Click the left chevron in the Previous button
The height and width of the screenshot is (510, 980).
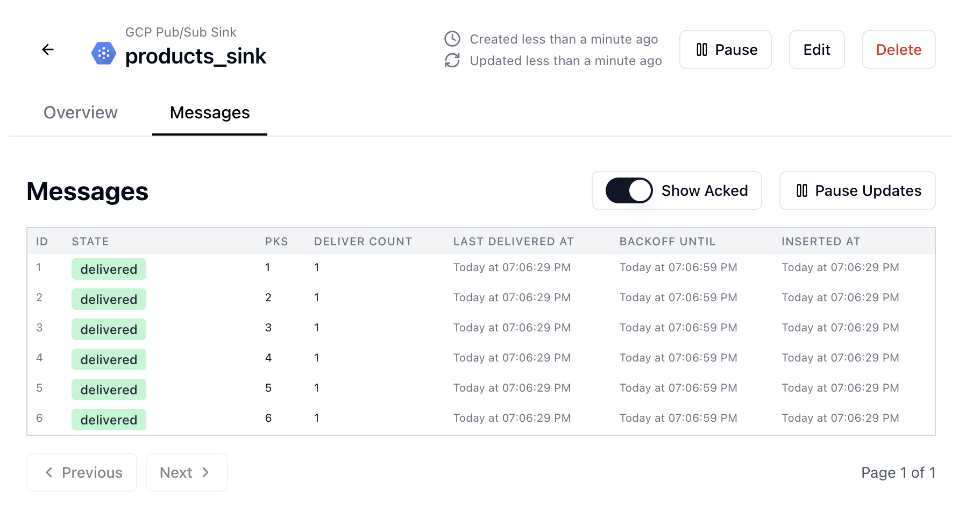49,472
